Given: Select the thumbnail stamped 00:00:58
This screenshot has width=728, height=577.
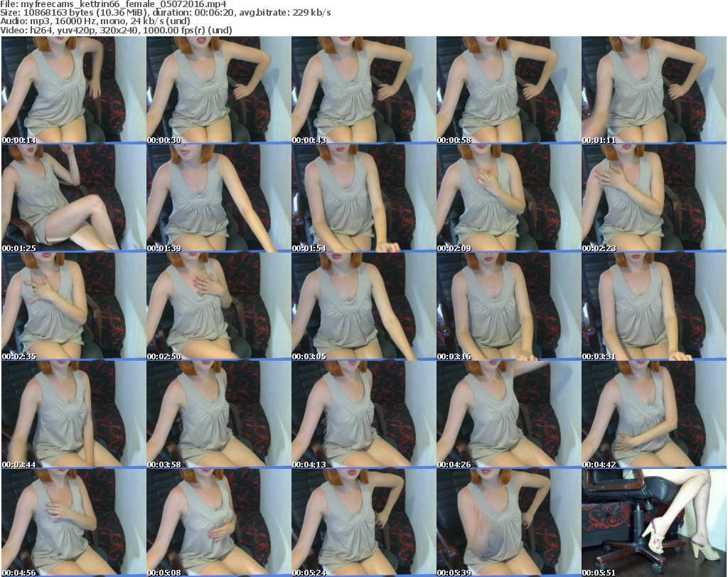Looking at the screenshot, I should [x=508, y=90].
